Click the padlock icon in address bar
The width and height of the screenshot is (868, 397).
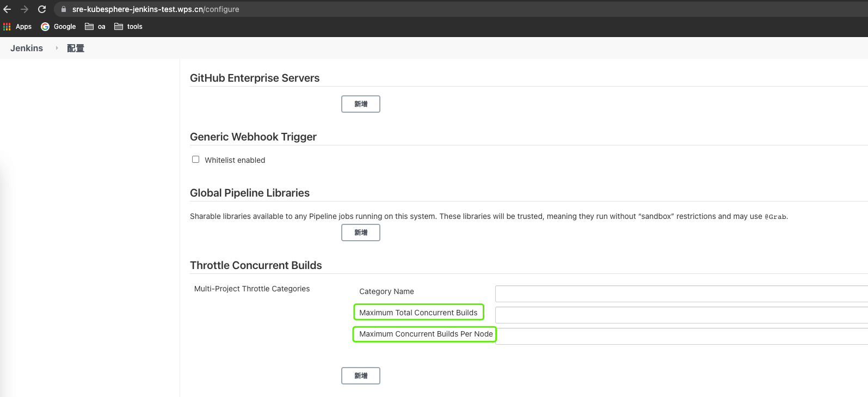(x=64, y=9)
